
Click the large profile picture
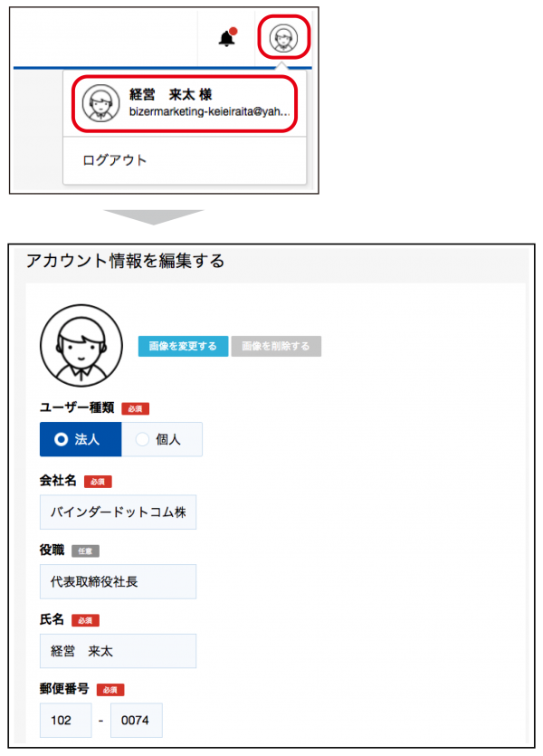(x=81, y=345)
